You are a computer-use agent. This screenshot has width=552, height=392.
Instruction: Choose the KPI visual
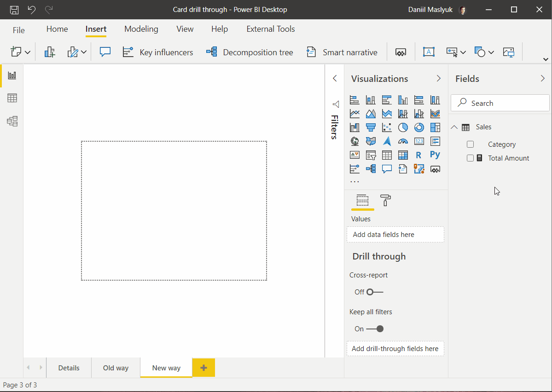click(x=354, y=155)
